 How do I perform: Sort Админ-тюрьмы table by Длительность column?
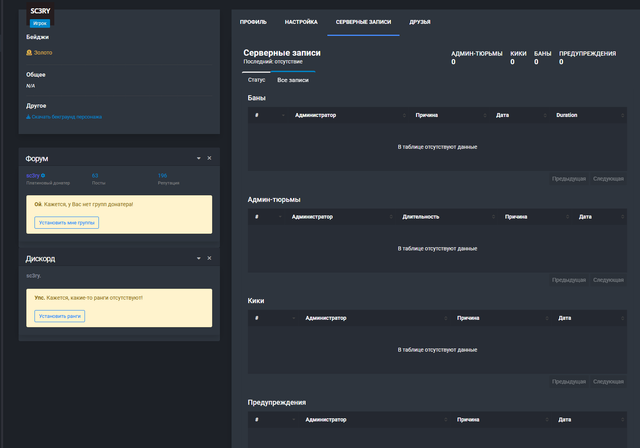pyautogui.click(x=448, y=217)
